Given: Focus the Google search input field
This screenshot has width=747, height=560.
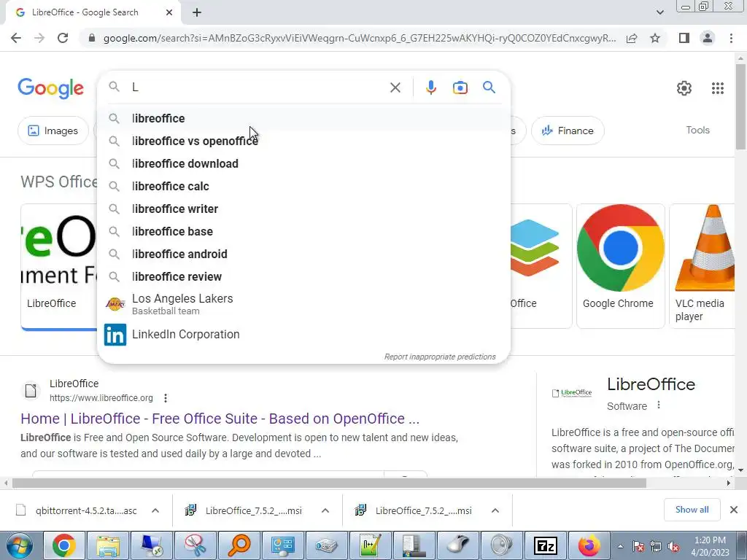Looking at the screenshot, I should pos(258,87).
